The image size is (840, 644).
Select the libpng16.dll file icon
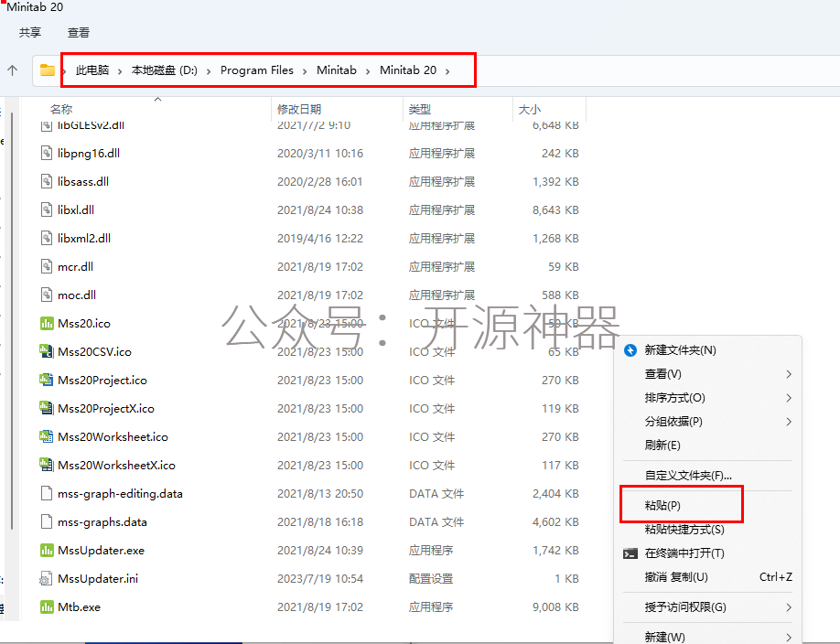click(x=47, y=154)
